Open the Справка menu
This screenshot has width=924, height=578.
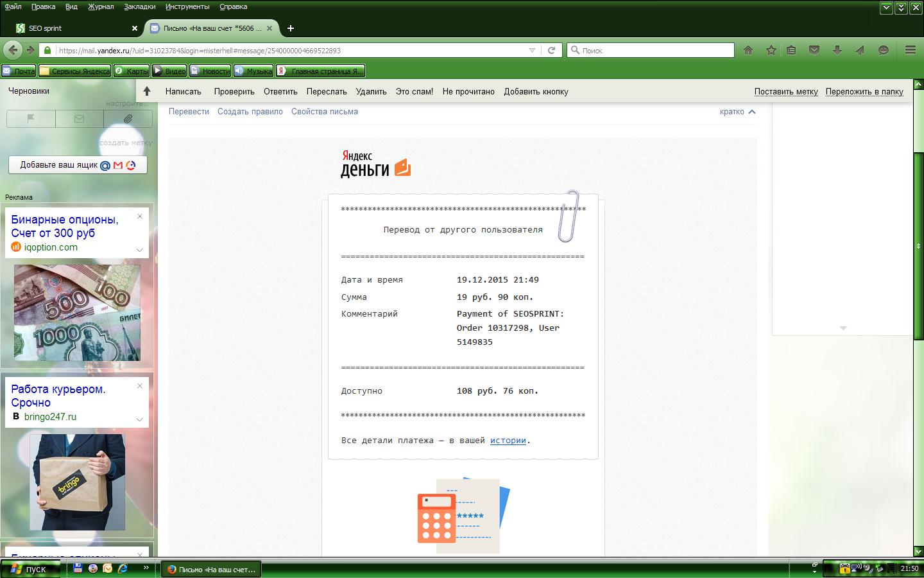(x=233, y=6)
